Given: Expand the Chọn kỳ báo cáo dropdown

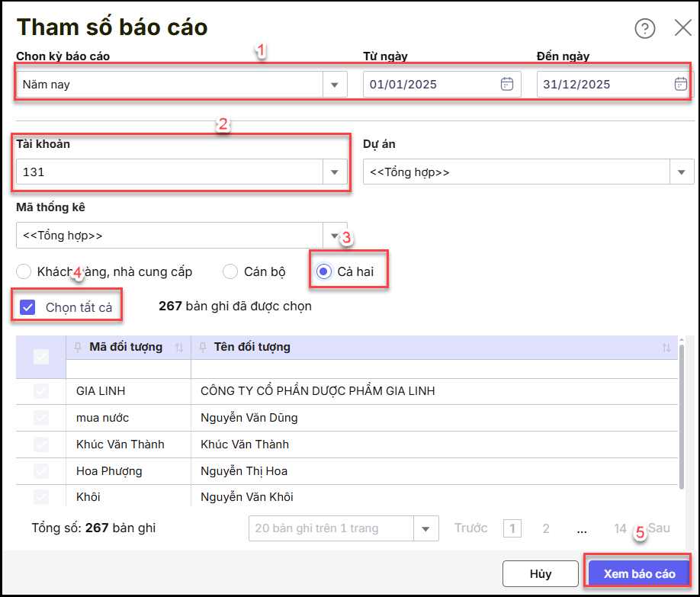Looking at the screenshot, I should coord(334,85).
